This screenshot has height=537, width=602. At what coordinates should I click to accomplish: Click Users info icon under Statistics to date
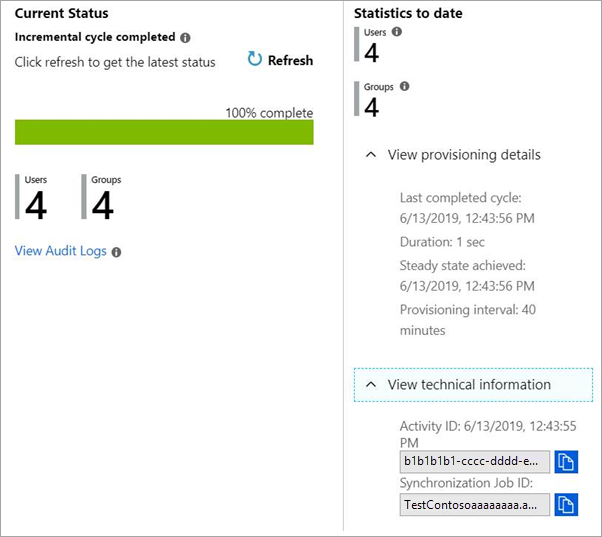pos(397,32)
